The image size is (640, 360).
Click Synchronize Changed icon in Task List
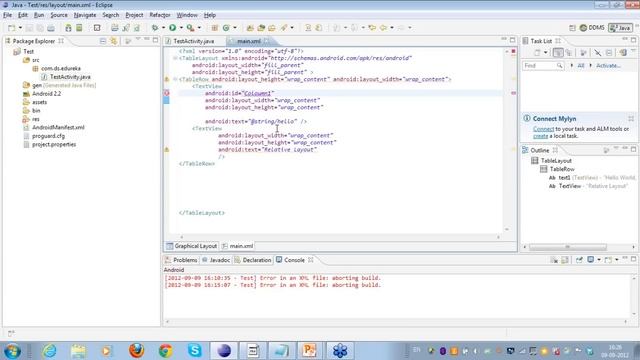[x=623, y=53]
